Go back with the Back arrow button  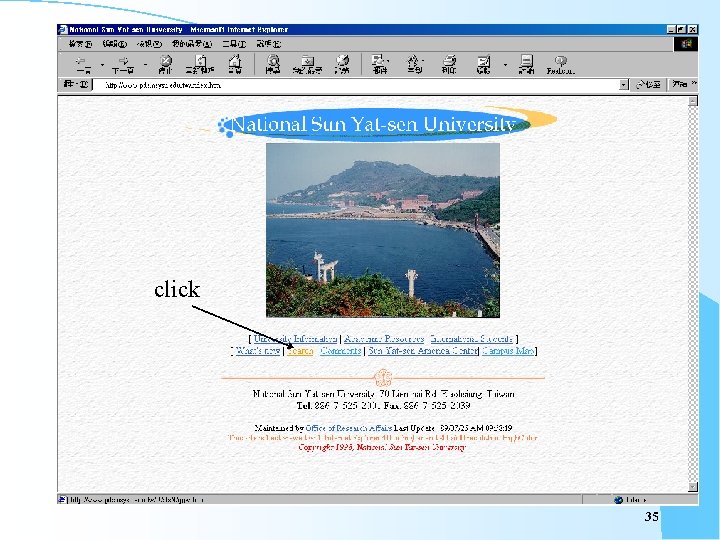(x=84, y=64)
